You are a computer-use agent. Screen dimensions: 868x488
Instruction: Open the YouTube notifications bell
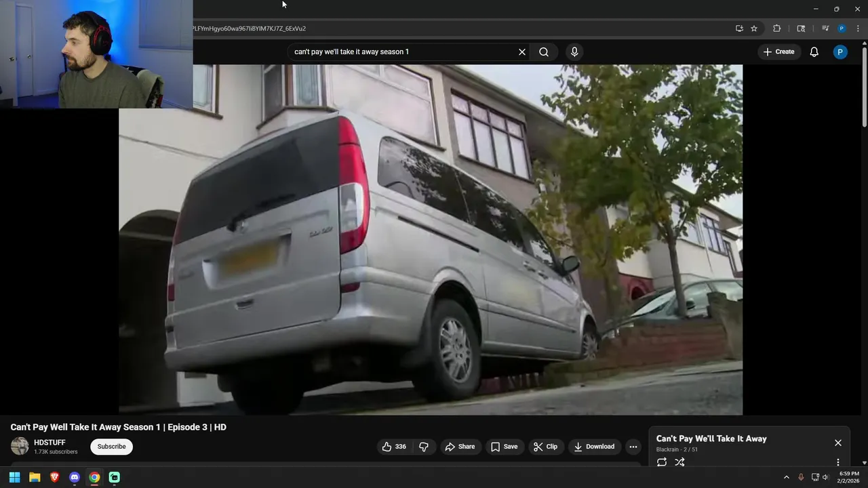tap(814, 52)
